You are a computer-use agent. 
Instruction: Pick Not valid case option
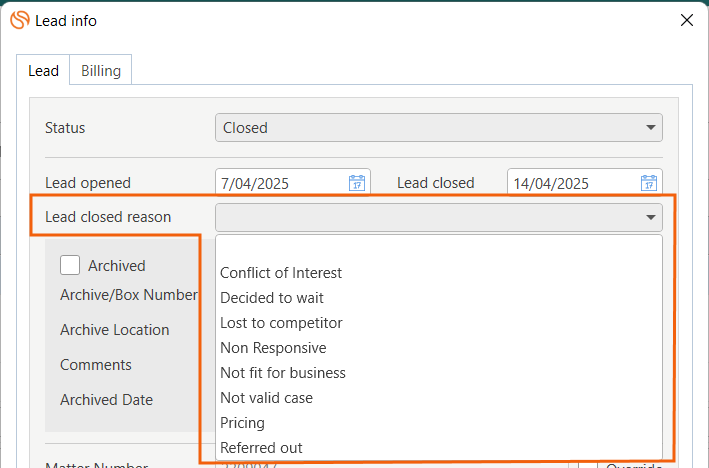pos(266,398)
